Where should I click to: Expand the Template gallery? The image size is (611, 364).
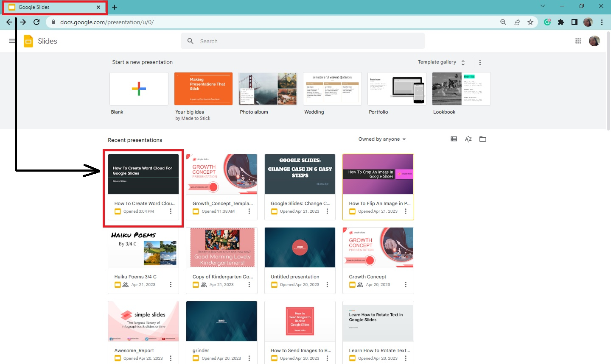[441, 62]
